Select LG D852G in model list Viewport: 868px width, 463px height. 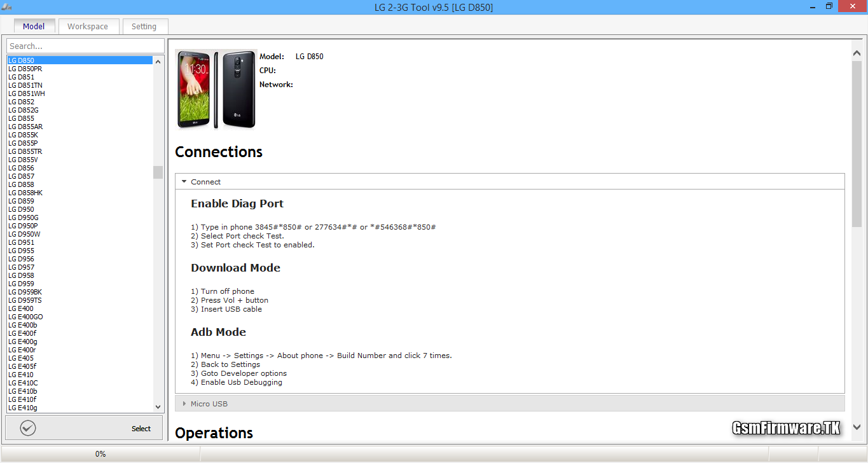79,110
